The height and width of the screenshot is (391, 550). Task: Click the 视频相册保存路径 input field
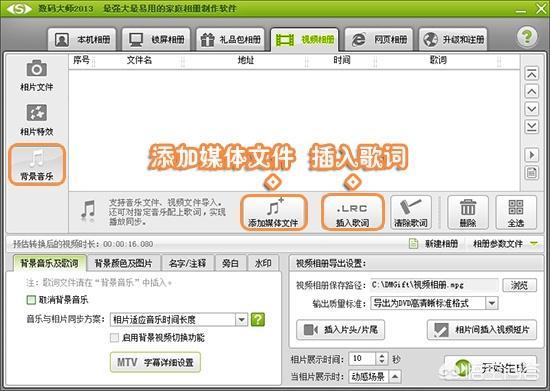(434, 285)
